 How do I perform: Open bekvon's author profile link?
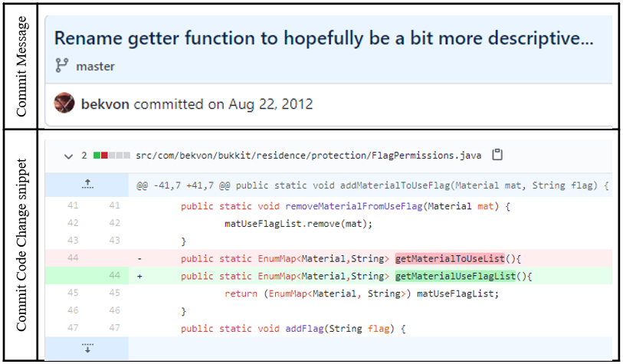point(105,104)
